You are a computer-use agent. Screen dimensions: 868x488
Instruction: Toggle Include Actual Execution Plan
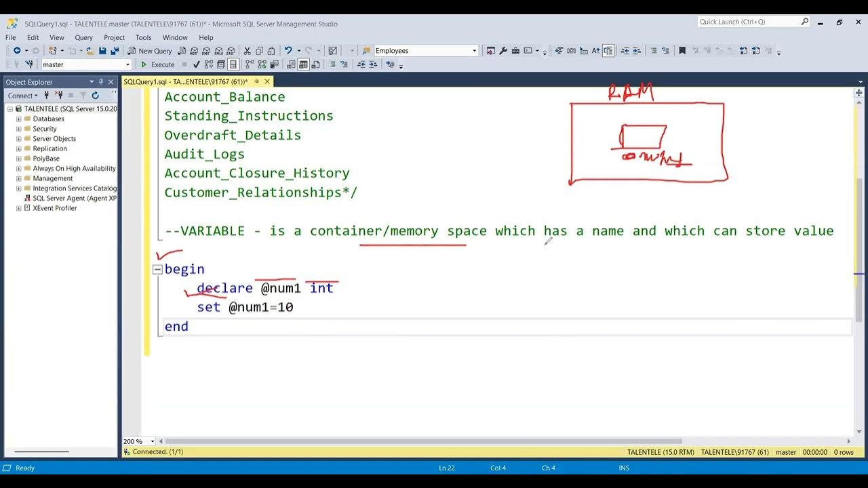250,64
